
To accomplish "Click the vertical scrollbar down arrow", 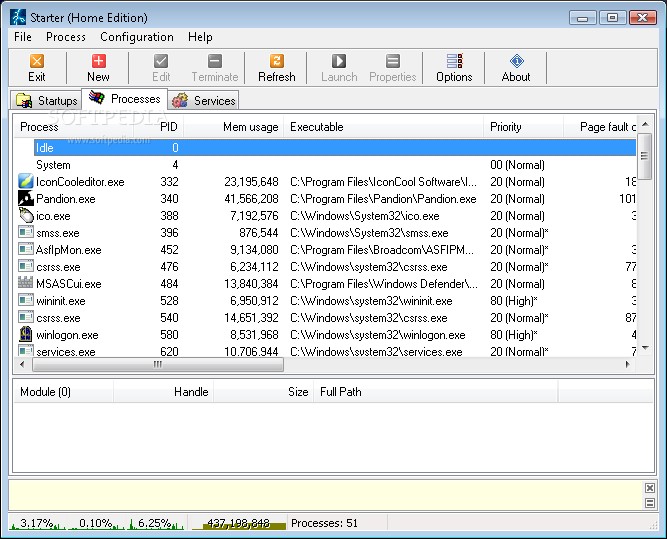I will [645, 348].
